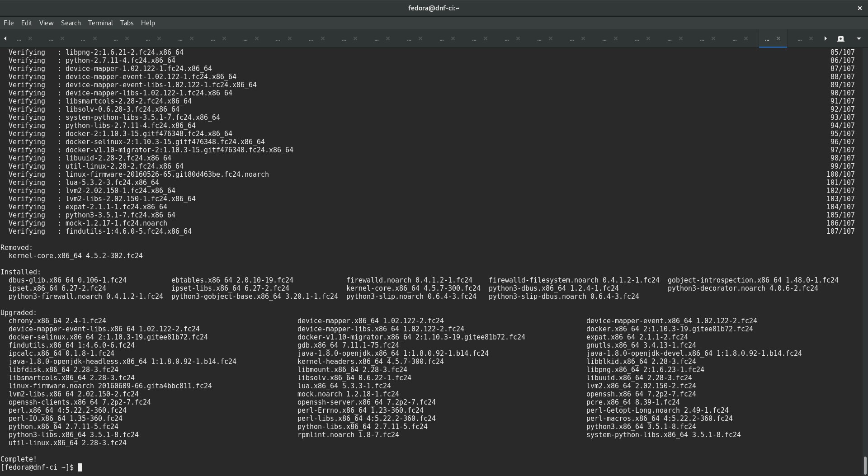This screenshot has height=476, width=868.
Task: Close the currently active terminal tab
Action: 778,39
